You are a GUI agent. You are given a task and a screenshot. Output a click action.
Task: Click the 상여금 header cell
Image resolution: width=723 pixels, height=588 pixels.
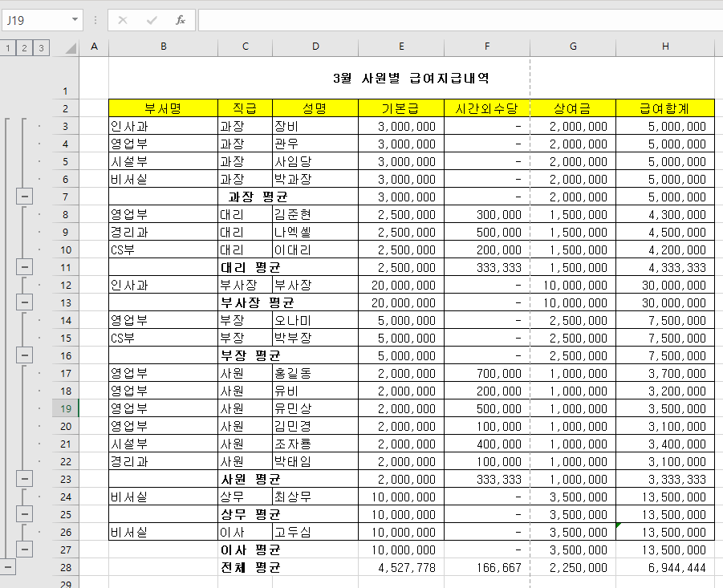coord(573,109)
